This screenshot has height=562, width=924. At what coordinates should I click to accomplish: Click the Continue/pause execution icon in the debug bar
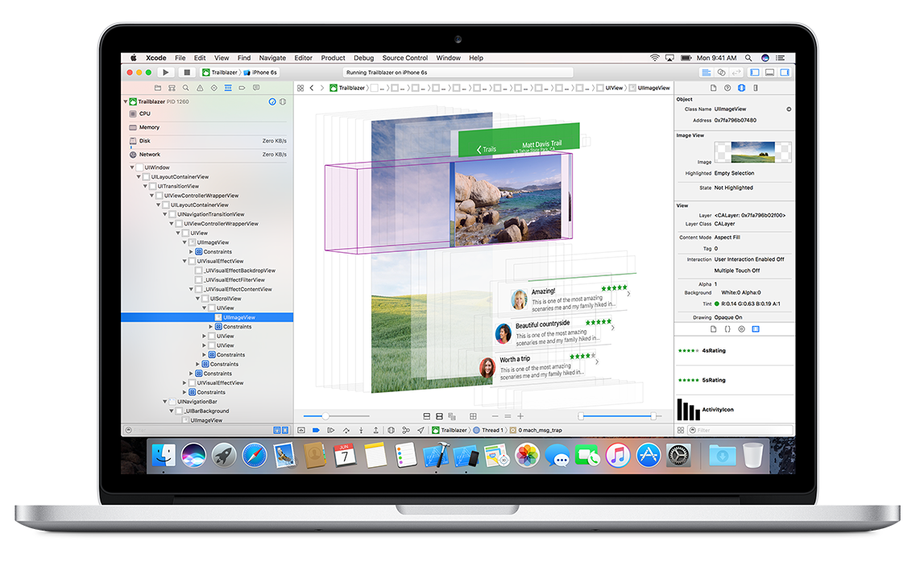point(330,431)
